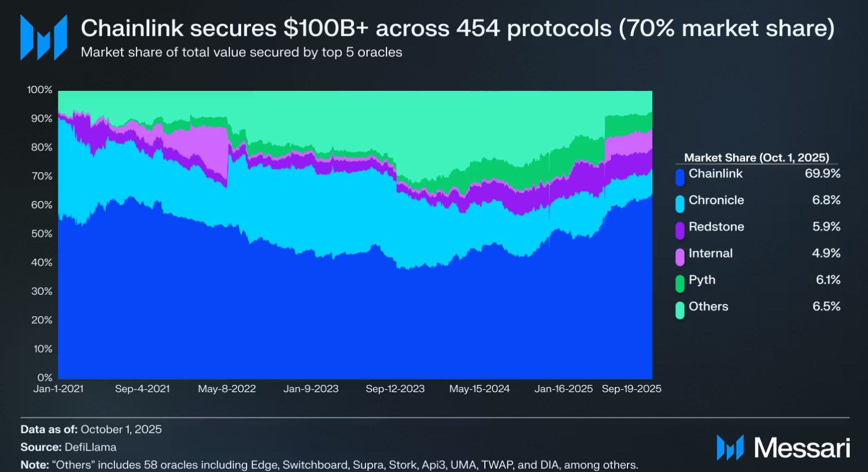
Task: Click the 50% y-axis label
Action: pos(41,234)
